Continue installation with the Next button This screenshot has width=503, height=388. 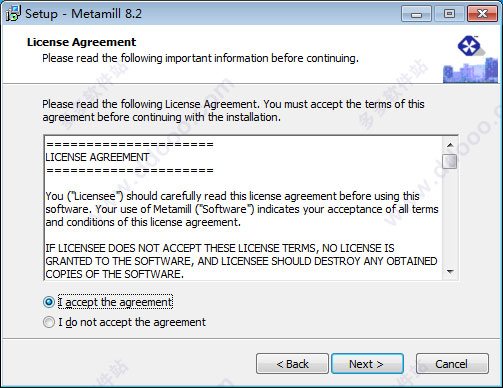[367, 364]
